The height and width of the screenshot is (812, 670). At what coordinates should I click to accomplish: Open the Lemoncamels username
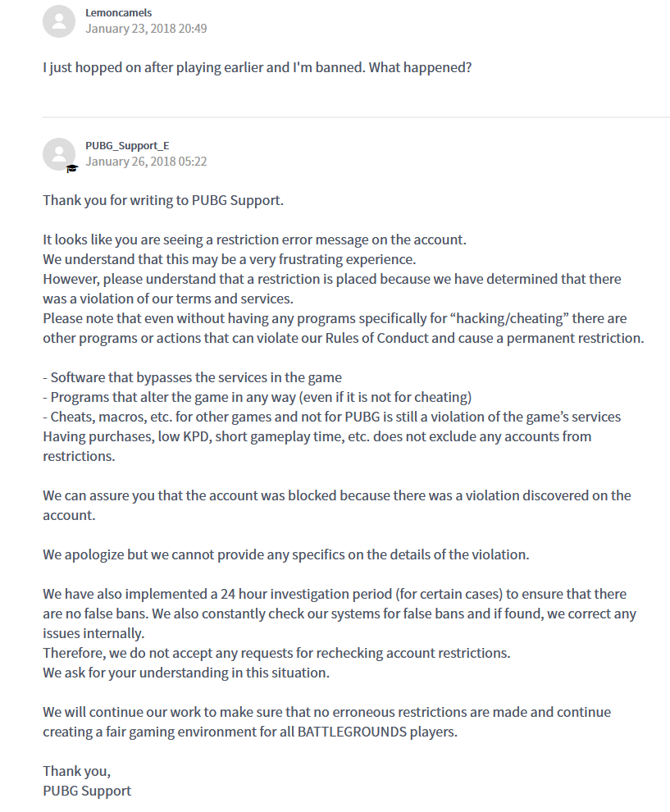click(x=117, y=13)
